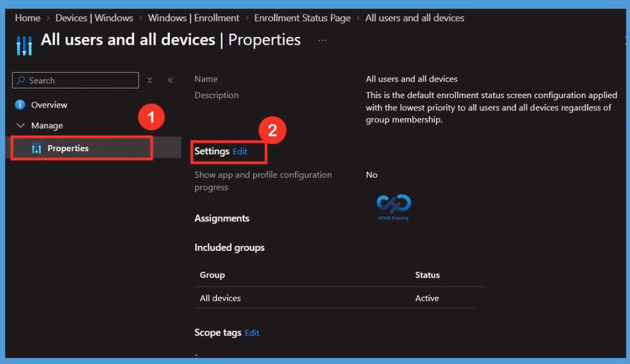Click the Active status cell
630x364 pixels.
click(427, 298)
